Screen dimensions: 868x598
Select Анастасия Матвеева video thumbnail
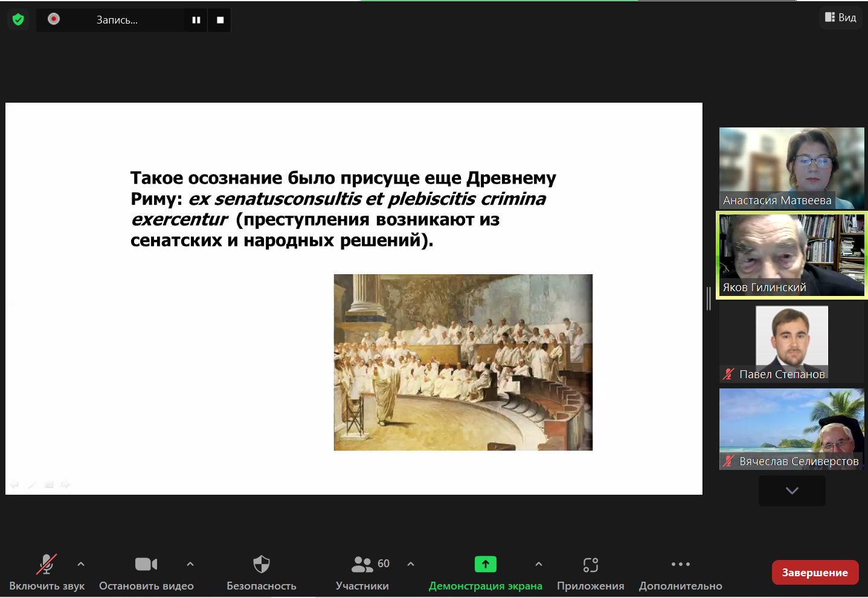point(791,168)
